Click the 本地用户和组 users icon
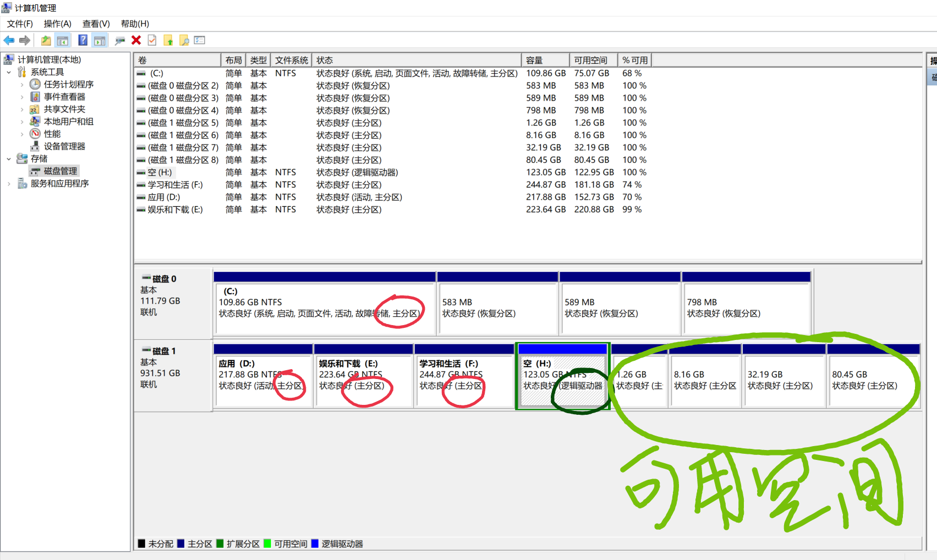The width and height of the screenshot is (937, 560). [35, 122]
